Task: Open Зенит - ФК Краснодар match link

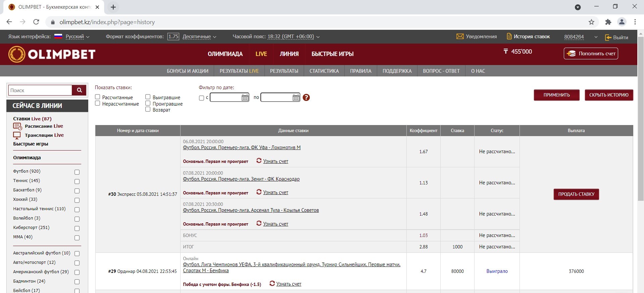Action: (x=241, y=179)
